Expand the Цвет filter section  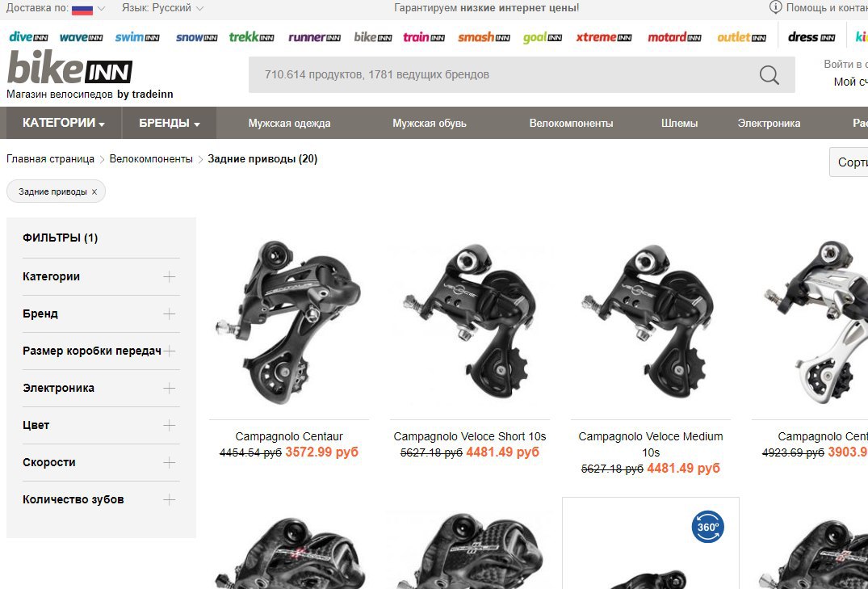[x=101, y=425]
